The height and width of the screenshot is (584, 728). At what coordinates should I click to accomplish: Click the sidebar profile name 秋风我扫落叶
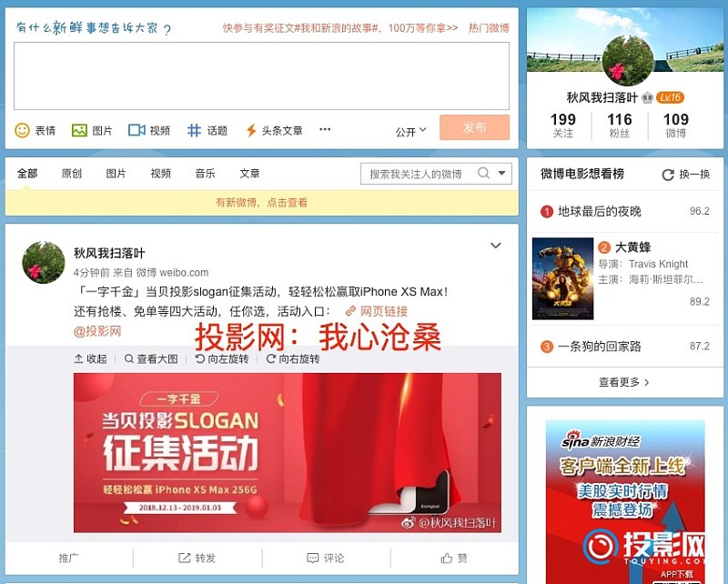click(x=602, y=97)
